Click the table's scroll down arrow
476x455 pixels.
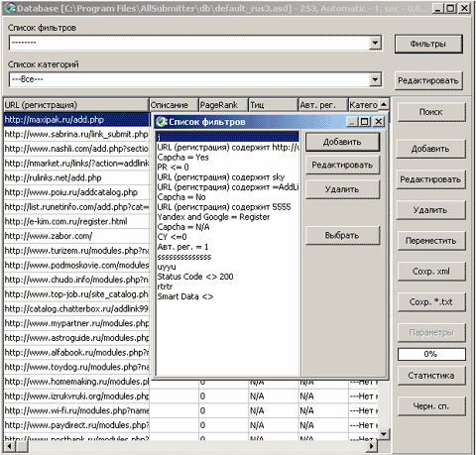[x=384, y=434]
